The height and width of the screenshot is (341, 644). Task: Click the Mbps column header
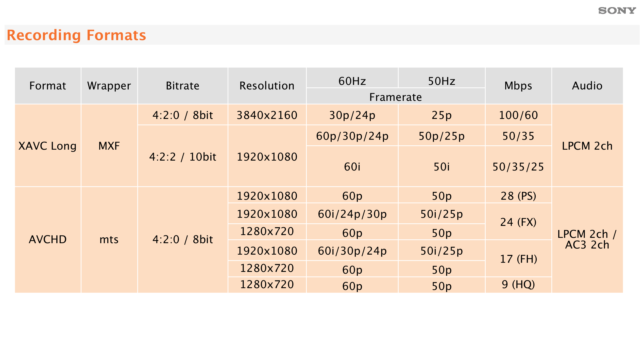518,86
